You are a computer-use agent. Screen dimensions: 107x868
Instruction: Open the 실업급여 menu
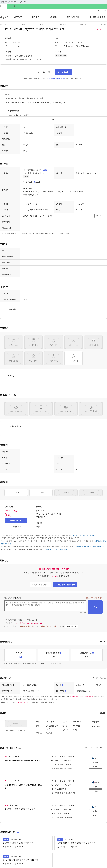[53, 17]
